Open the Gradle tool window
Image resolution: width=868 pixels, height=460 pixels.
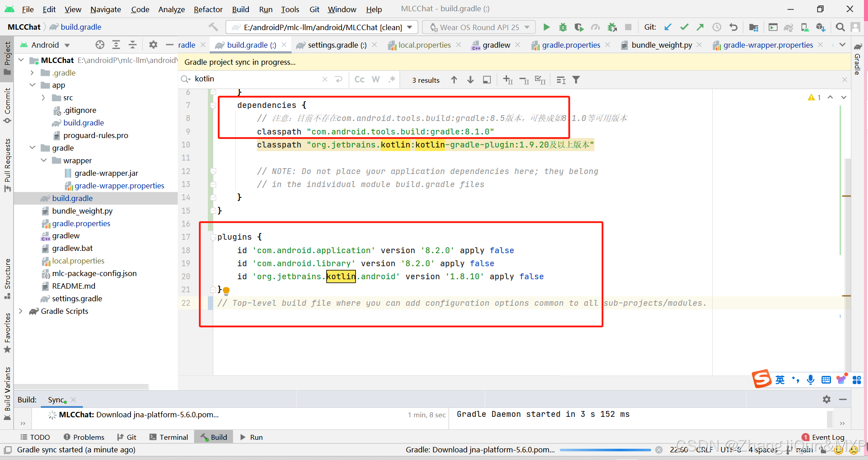click(858, 59)
